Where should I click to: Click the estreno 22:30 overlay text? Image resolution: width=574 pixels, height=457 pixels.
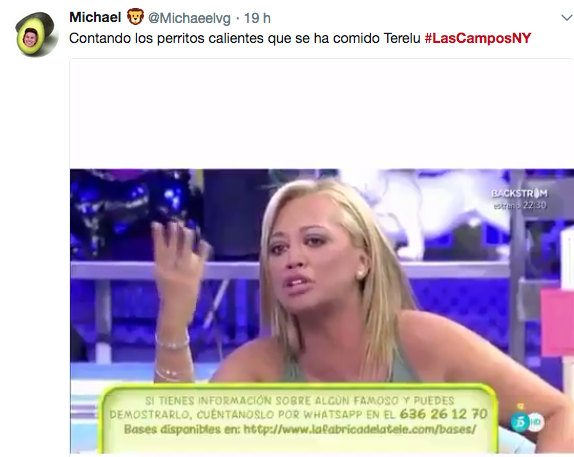click(x=520, y=205)
